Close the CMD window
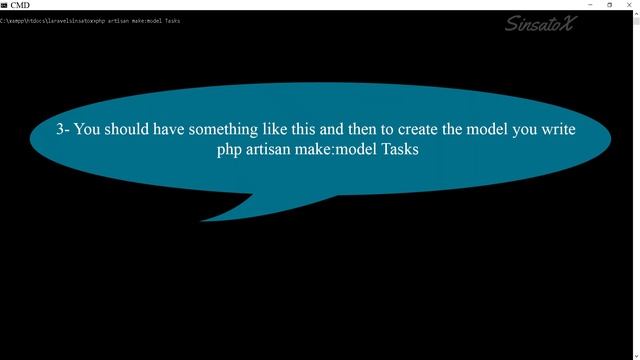 (x=629, y=5)
